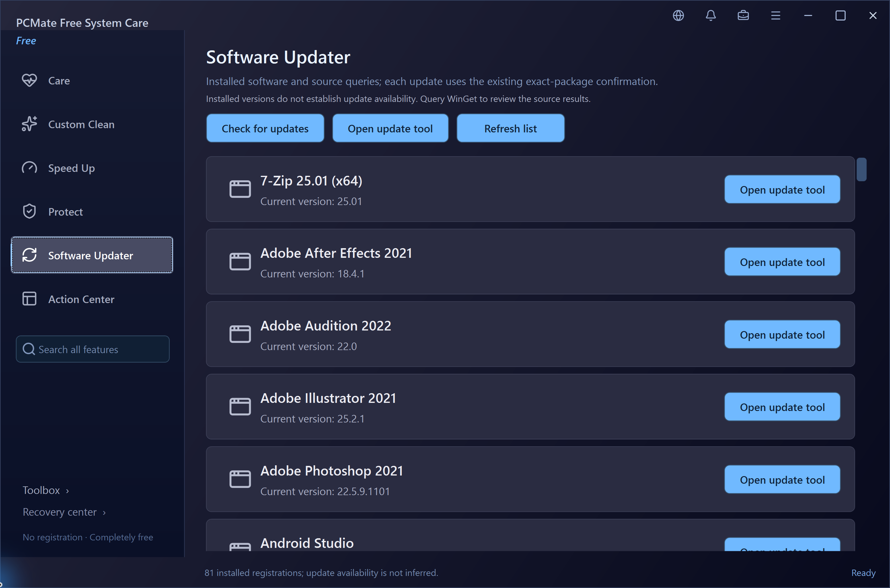Click the Ready status label
The height and width of the screenshot is (588, 890).
863,573
